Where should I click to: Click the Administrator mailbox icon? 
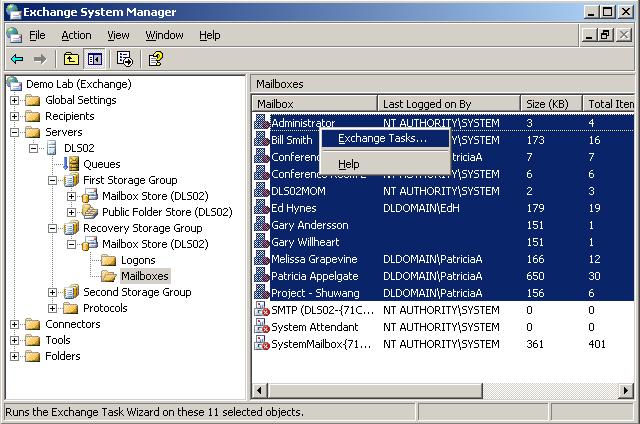point(262,122)
